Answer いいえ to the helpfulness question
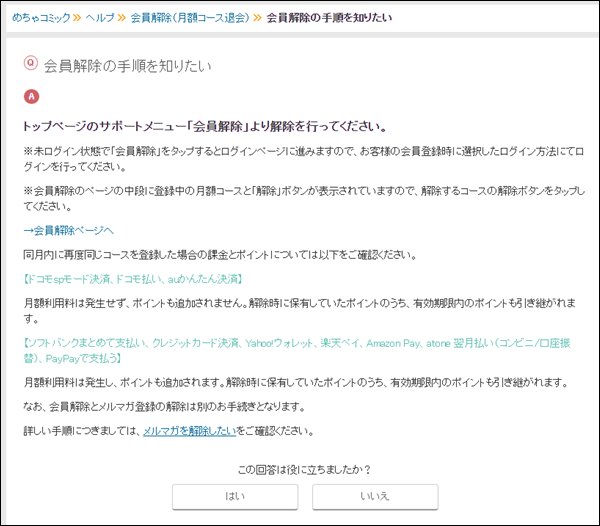Viewport: 600px width, 526px height. coord(375,497)
